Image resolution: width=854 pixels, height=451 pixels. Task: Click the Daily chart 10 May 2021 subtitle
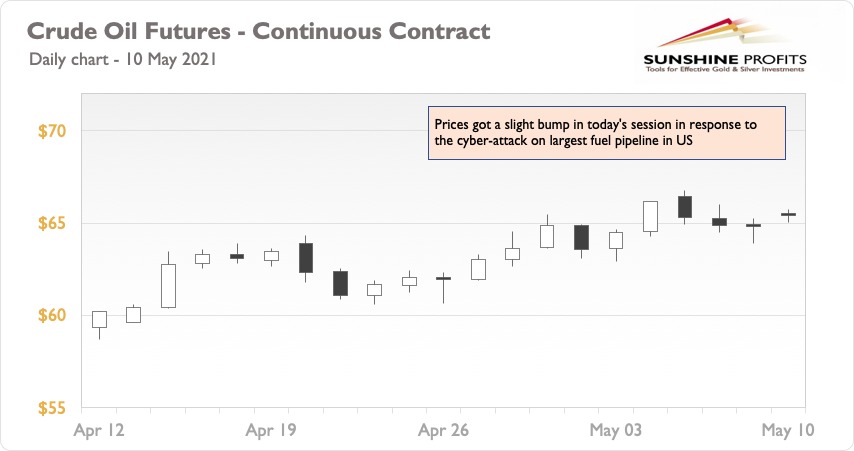[123, 59]
